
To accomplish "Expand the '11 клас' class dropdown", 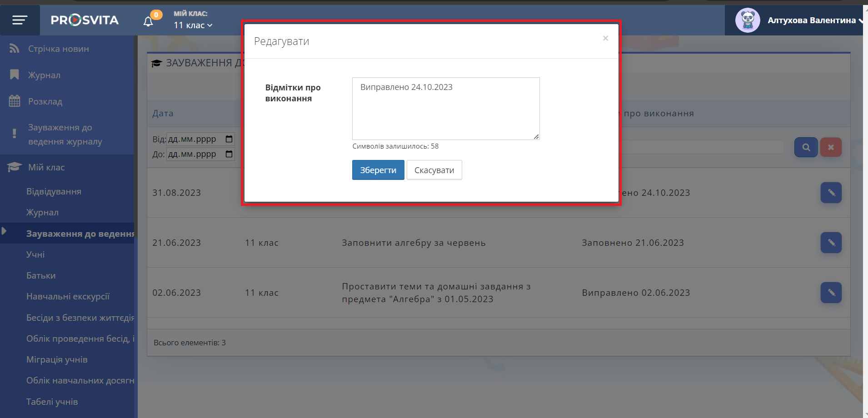I will 193,25.
